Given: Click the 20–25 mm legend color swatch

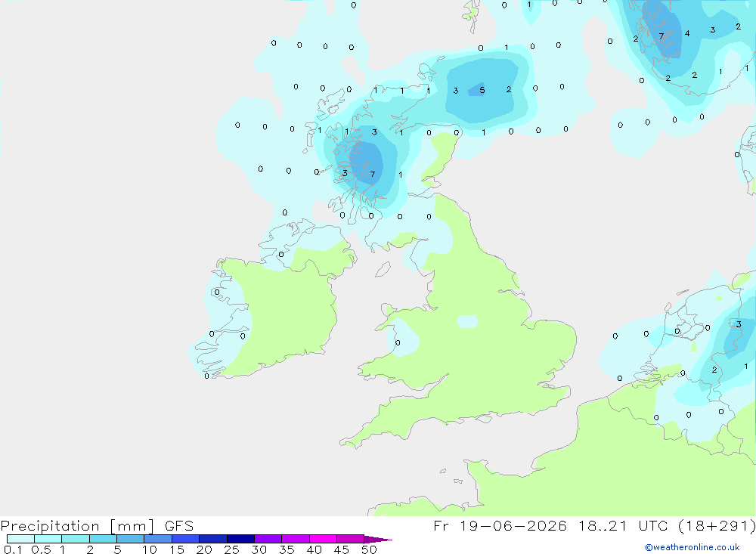Looking at the screenshot, I should pos(213,539).
